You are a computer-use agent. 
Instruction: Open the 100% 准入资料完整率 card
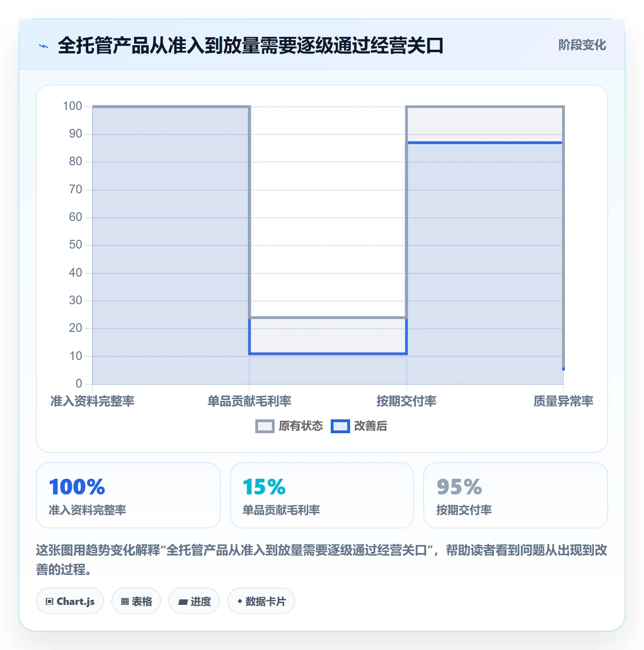[128, 495]
